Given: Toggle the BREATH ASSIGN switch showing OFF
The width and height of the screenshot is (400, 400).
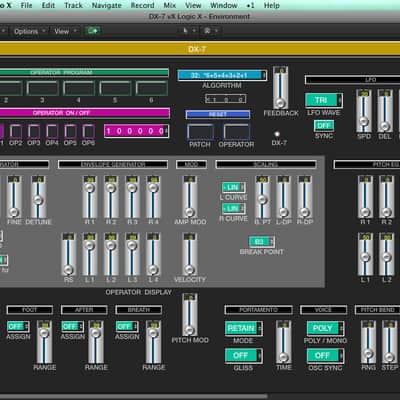Looking at the screenshot, I should point(127,326).
